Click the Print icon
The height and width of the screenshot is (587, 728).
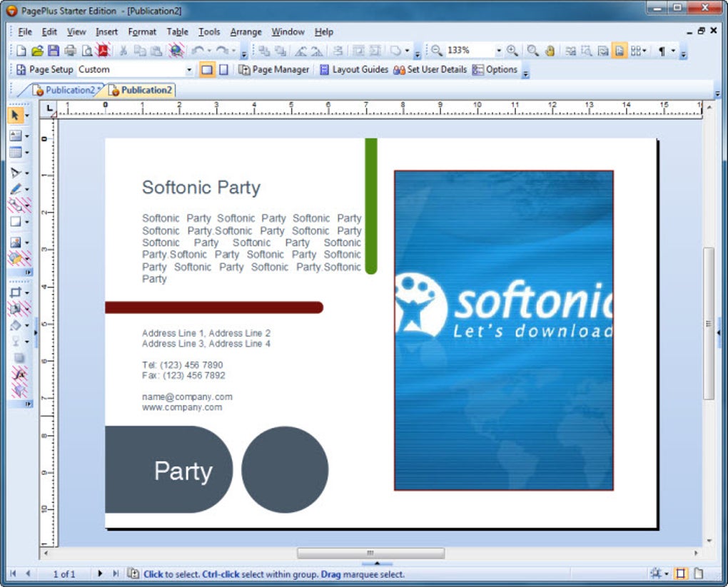(70, 51)
